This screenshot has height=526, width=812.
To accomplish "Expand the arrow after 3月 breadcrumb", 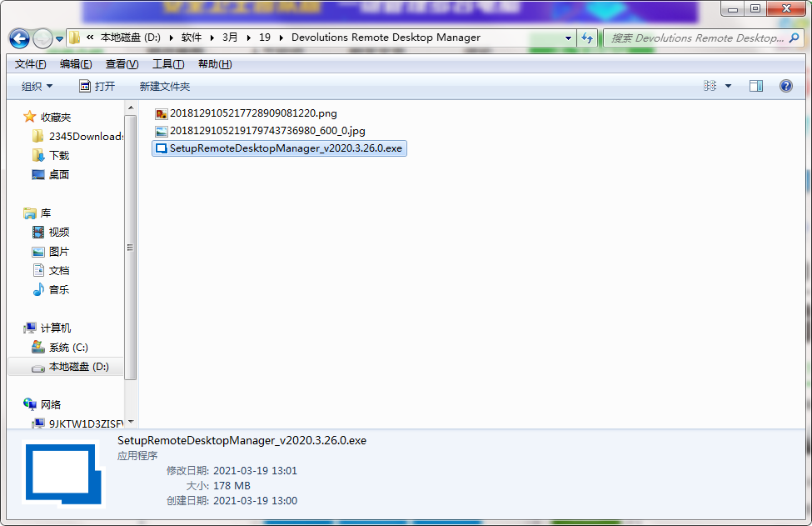I will (248, 38).
